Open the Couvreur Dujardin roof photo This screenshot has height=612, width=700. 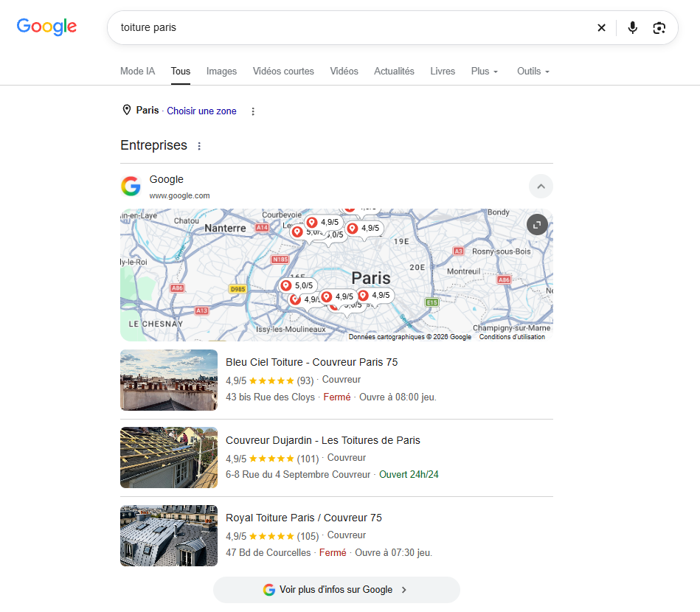169,458
